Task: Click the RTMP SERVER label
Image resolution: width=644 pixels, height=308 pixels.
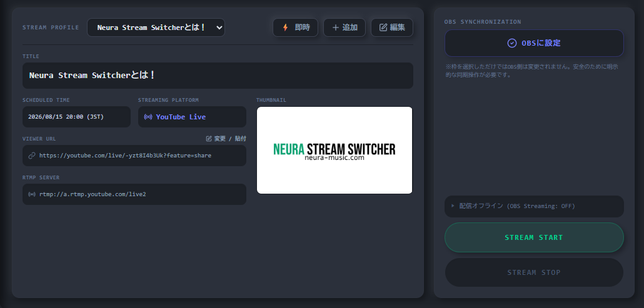Action: [41, 177]
